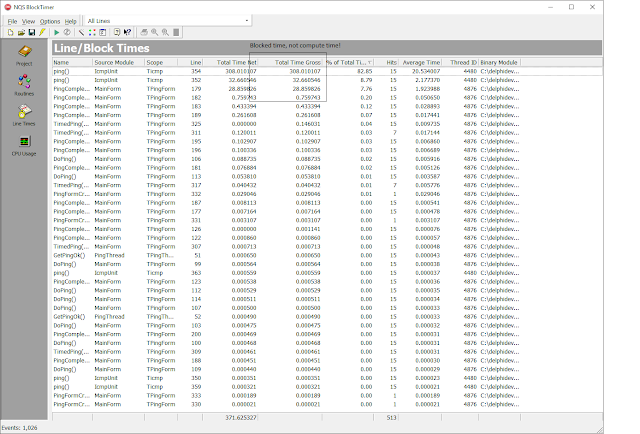Select the TimedPing row at line 311
Screen dimensions: 640x434
[327, 133]
